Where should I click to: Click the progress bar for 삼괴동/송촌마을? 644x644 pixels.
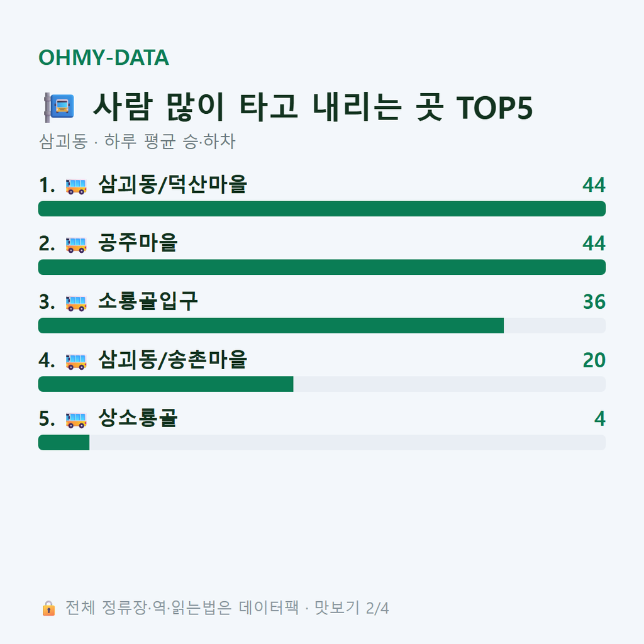tap(322, 384)
